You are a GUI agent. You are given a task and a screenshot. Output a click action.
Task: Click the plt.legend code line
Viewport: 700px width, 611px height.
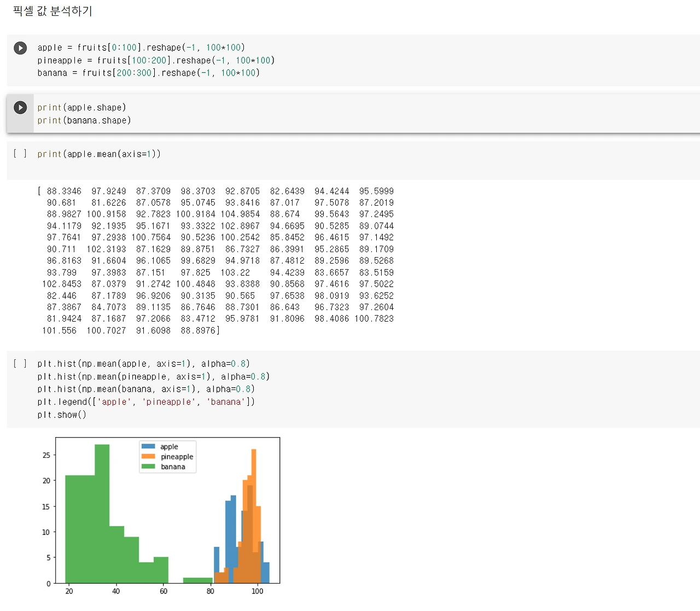click(146, 401)
